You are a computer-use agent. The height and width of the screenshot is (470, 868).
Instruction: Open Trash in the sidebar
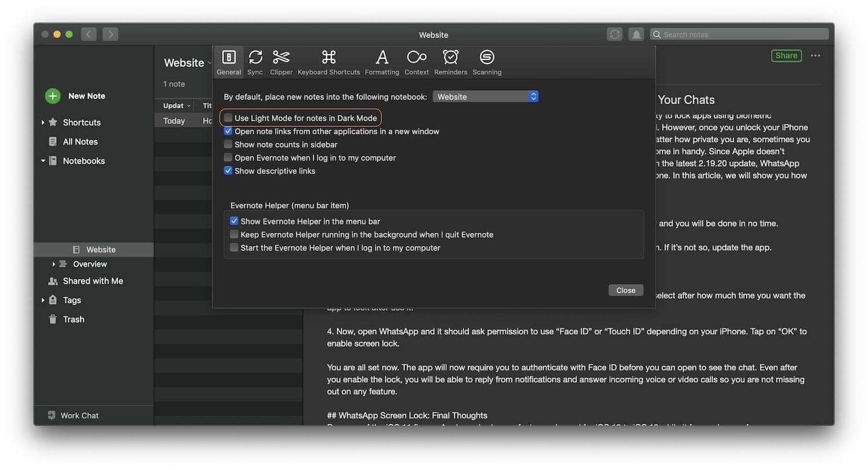click(73, 320)
